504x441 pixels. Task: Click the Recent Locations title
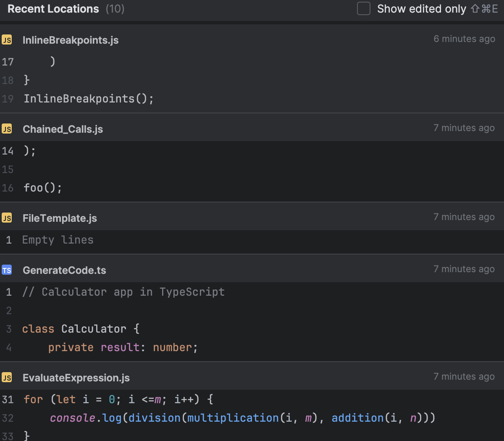click(x=53, y=8)
